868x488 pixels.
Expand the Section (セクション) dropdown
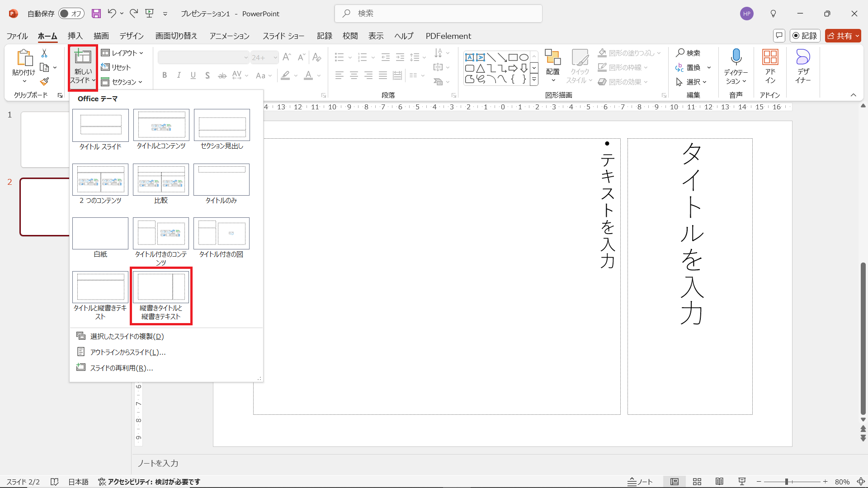pyautogui.click(x=122, y=82)
